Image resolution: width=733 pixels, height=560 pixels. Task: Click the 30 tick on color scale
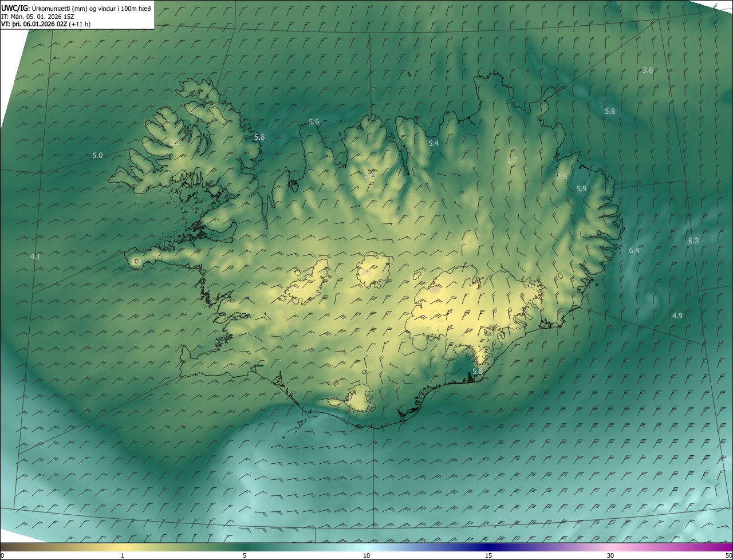tap(610, 556)
